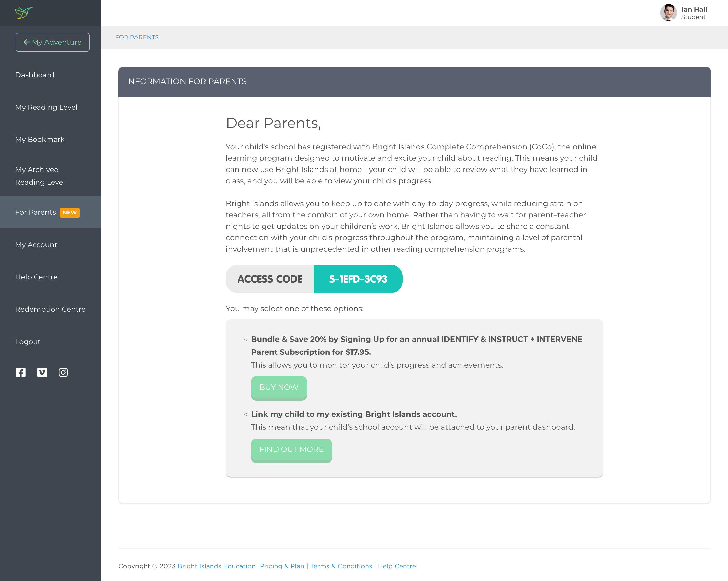The image size is (728, 581).
Task: Open the Dashboard sidebar item
Action: tap(35, 75)
